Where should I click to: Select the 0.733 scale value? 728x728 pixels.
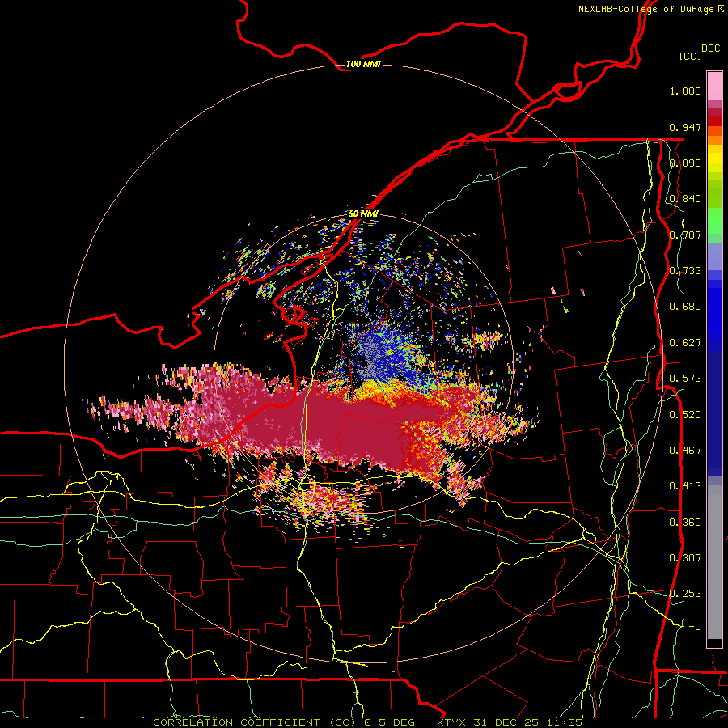pos(685,271)
